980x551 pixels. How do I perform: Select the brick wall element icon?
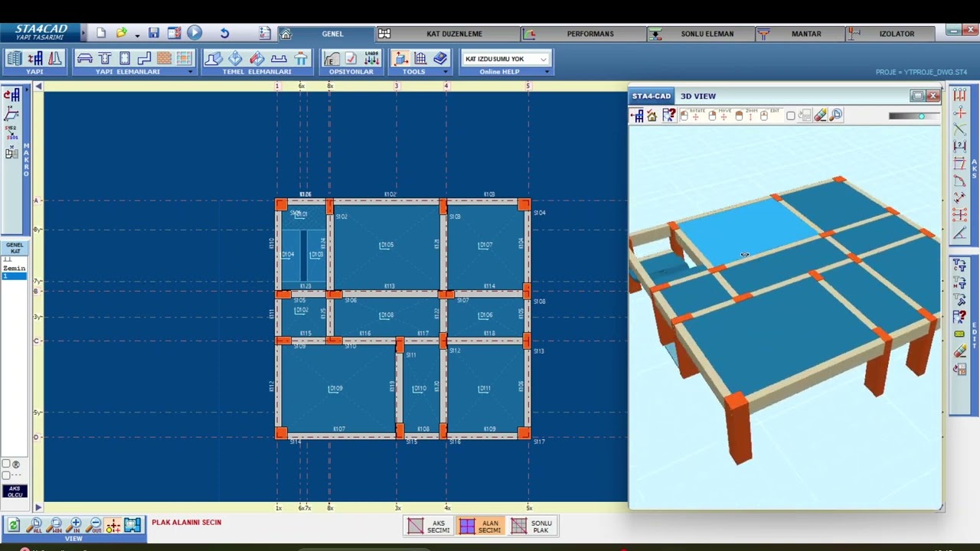pos(164,59)
